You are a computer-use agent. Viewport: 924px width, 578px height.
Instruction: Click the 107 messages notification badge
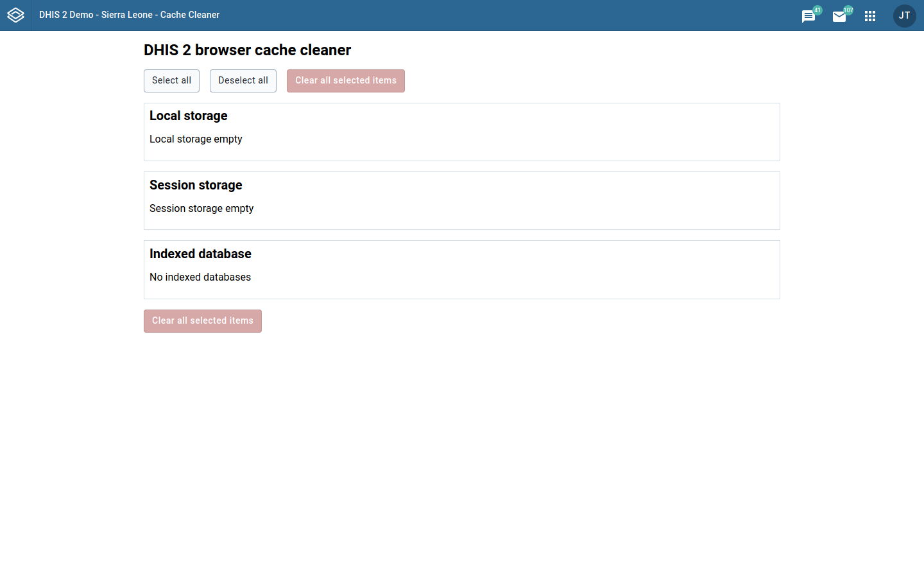click(848, 10)
